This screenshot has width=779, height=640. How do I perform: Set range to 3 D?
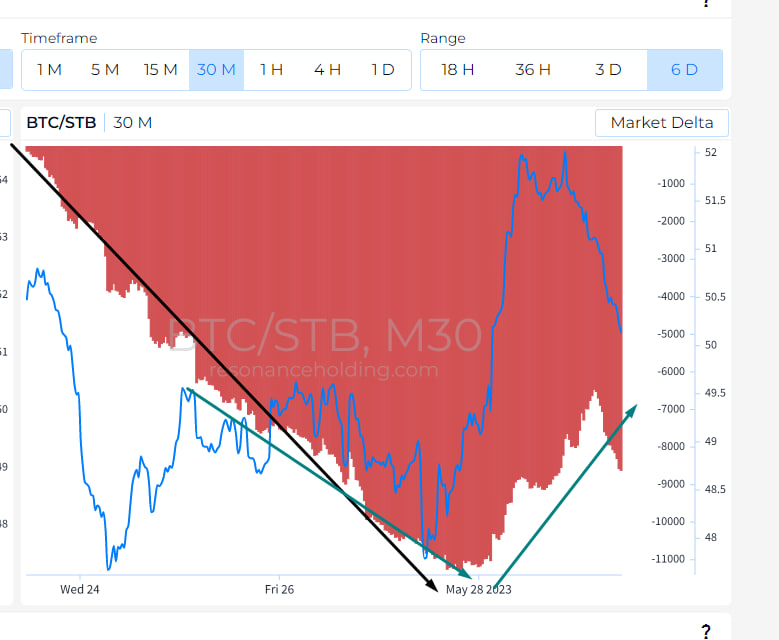609,70
